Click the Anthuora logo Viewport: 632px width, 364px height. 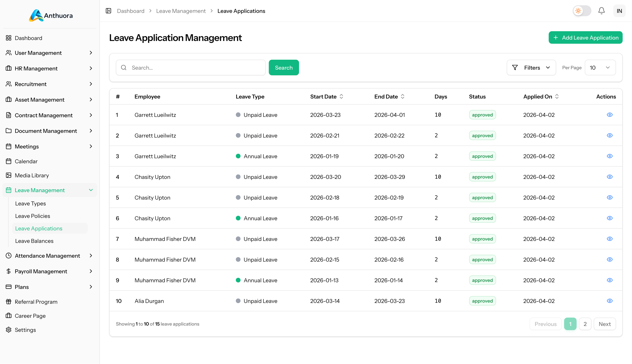coord(50,15)
